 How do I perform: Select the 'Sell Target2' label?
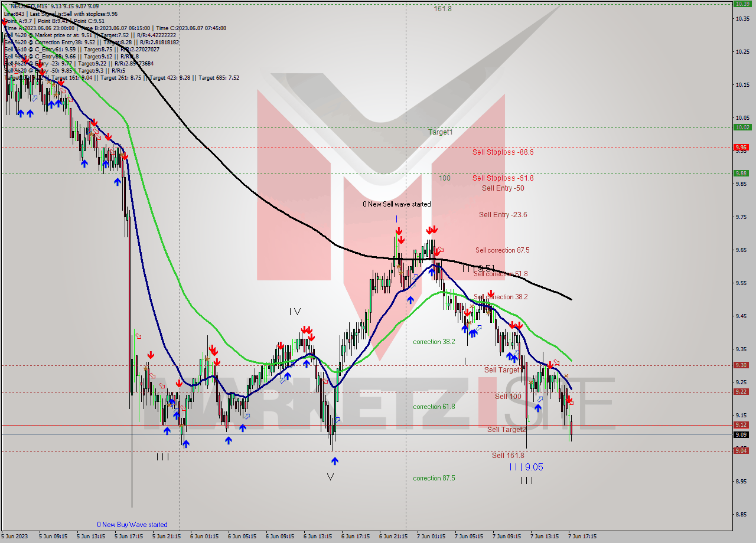pyautogui.click(x=506, y=429)
